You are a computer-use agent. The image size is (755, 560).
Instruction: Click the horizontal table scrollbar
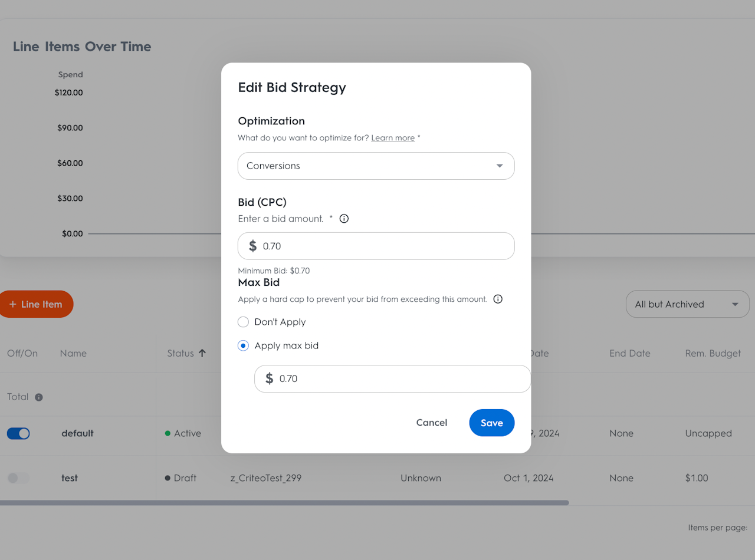coord(284,503)
